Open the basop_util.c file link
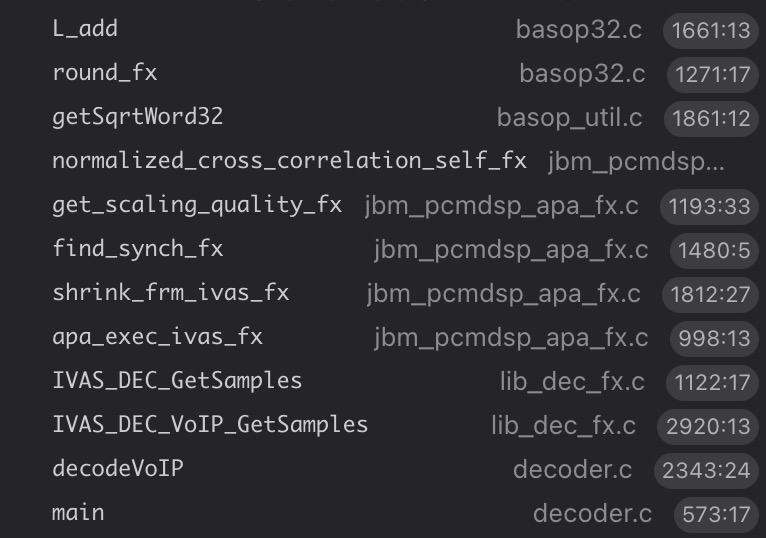Image resolution: width=766 pixels, height=538 pixels. pos(569,118)
